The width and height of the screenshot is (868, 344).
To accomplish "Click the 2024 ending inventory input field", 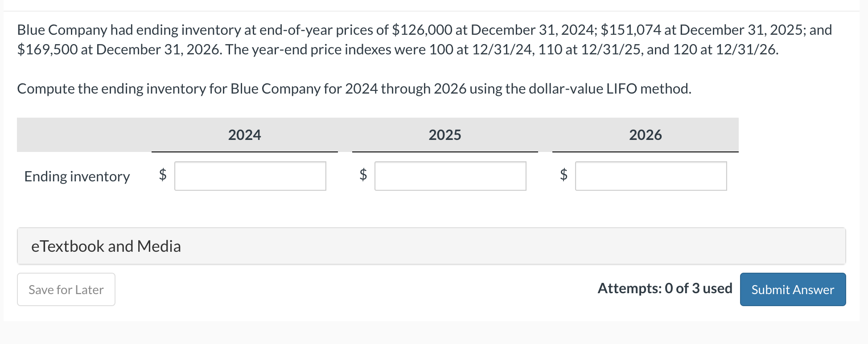I will [x=250, y=176].
